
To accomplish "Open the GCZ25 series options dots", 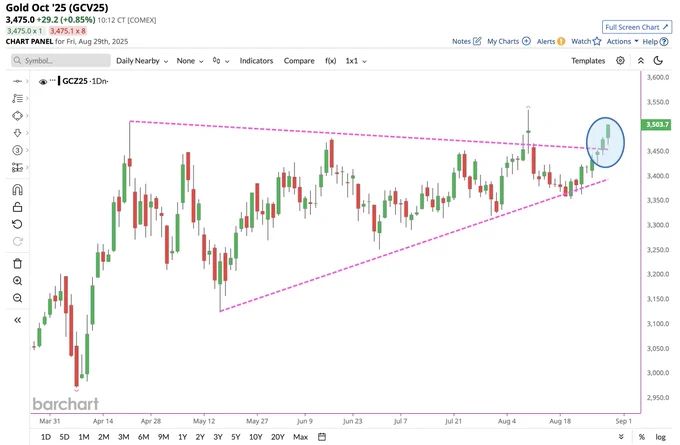I will coord(52,80).
